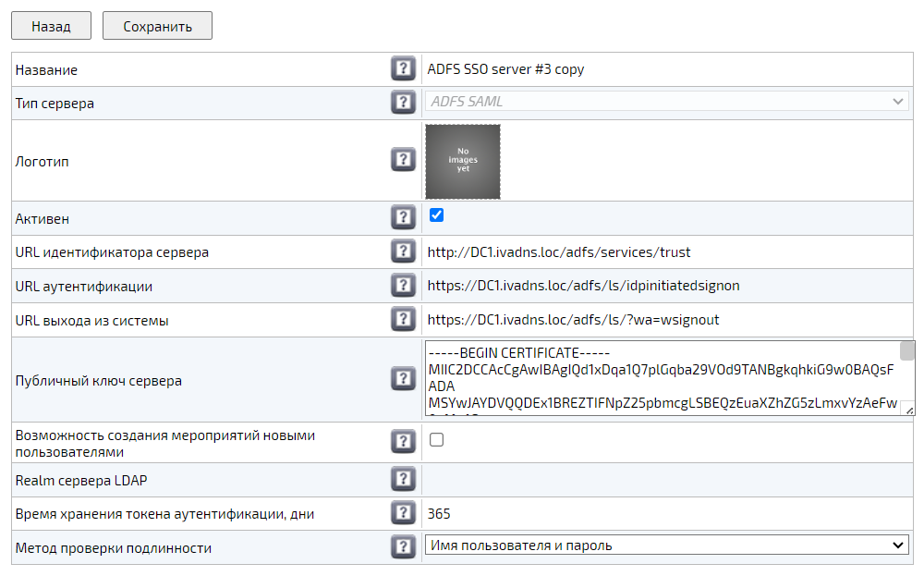The width and height of the screenshot is (924, 576).
Task: Click the logo placeholder image
Action: tap(463, 162)
